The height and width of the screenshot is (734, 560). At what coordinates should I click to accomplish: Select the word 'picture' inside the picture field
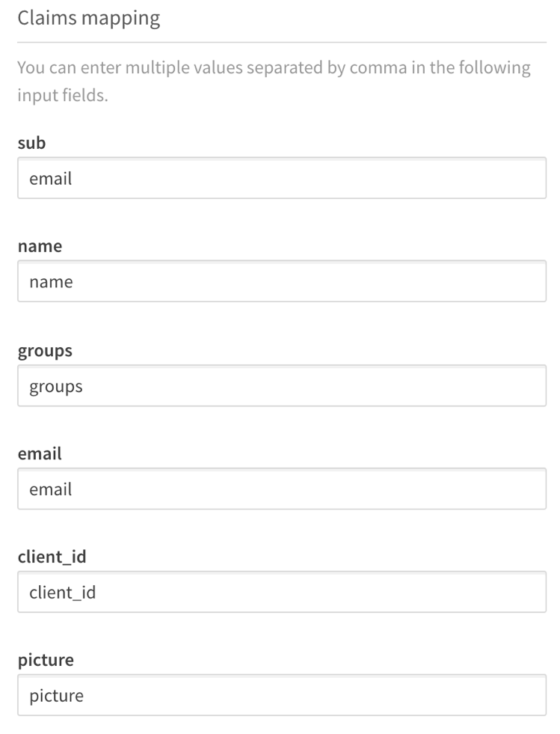coord(55,695)
